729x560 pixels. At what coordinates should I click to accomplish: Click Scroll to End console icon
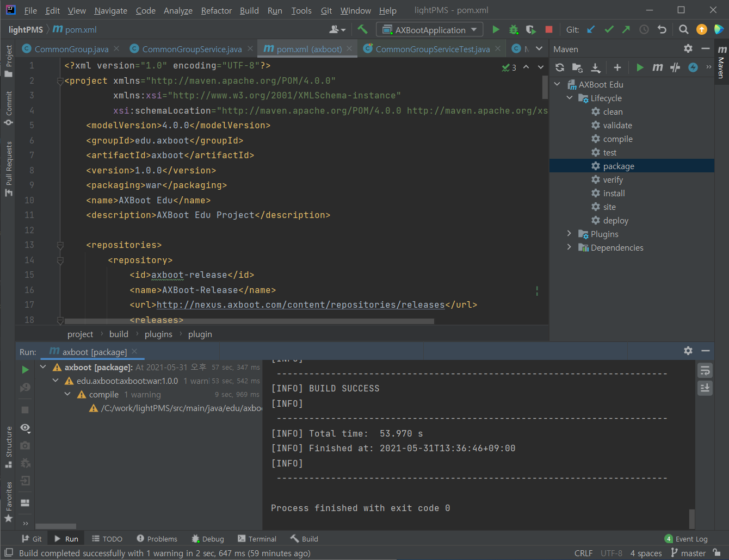(705, 388)
